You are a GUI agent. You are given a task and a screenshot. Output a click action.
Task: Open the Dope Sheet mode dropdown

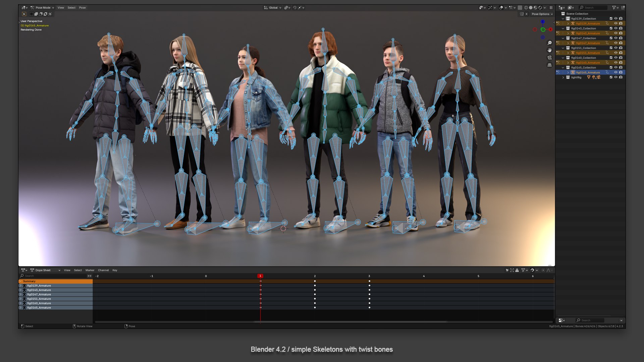click(45, 270)
